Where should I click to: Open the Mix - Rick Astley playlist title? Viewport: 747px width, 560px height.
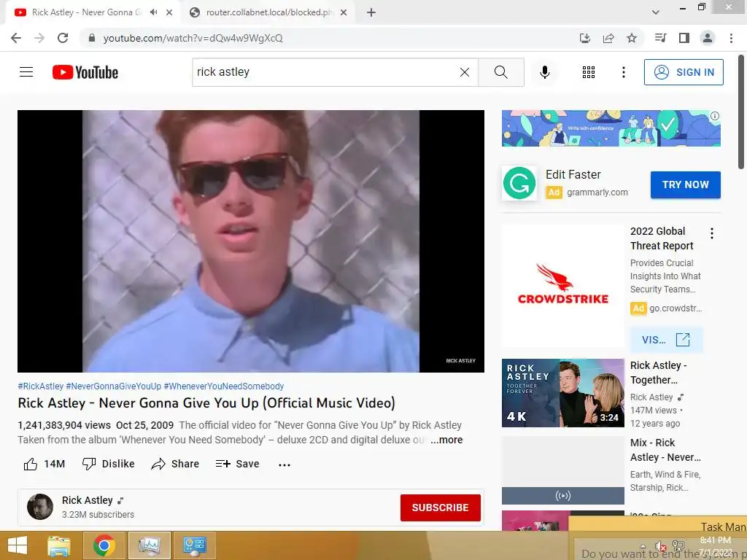[665, 450]
